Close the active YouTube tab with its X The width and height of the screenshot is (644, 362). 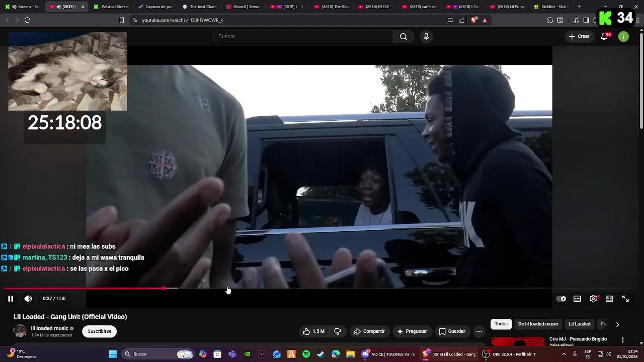(83, 7)
